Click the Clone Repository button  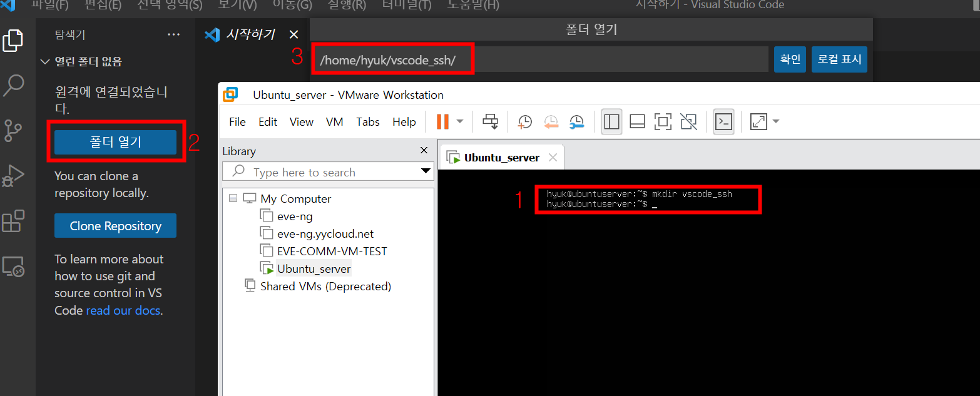click(x=115, y=226)
